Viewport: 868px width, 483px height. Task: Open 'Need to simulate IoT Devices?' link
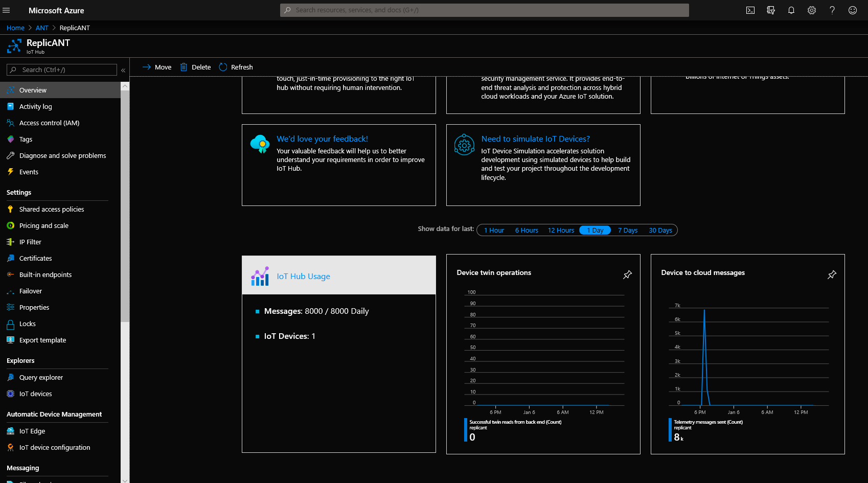535,139
